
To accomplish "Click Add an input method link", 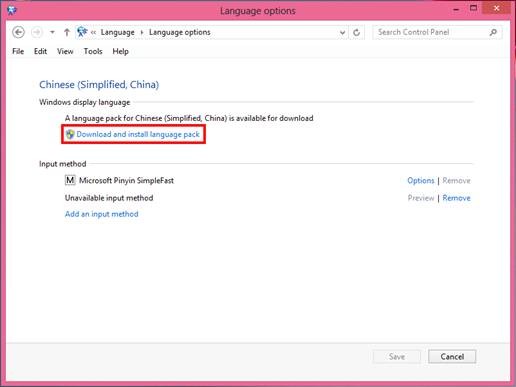I will pyautogui.click(x=102, y=214).
